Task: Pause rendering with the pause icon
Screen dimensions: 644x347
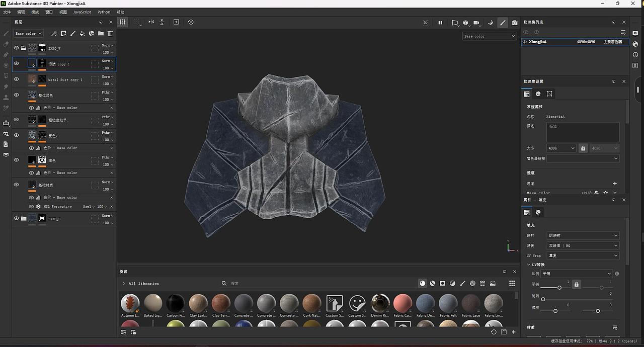Action: click(x=440, y=23)
